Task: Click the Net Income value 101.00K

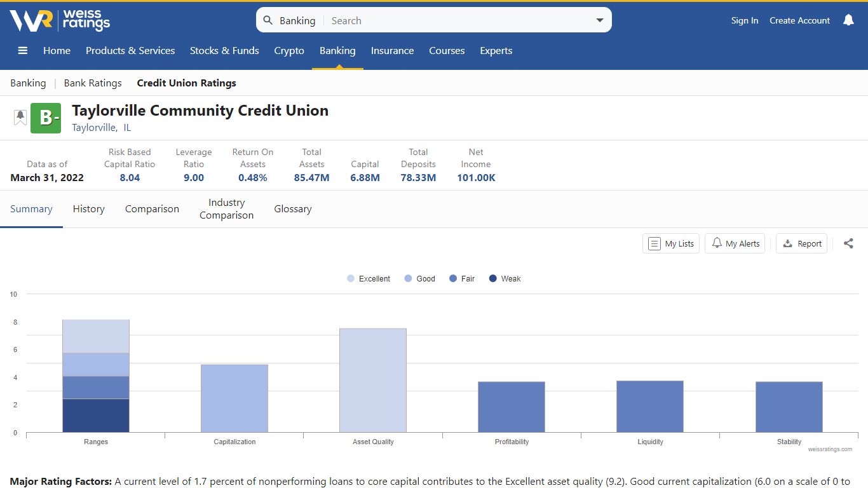Action: point(476,178)
